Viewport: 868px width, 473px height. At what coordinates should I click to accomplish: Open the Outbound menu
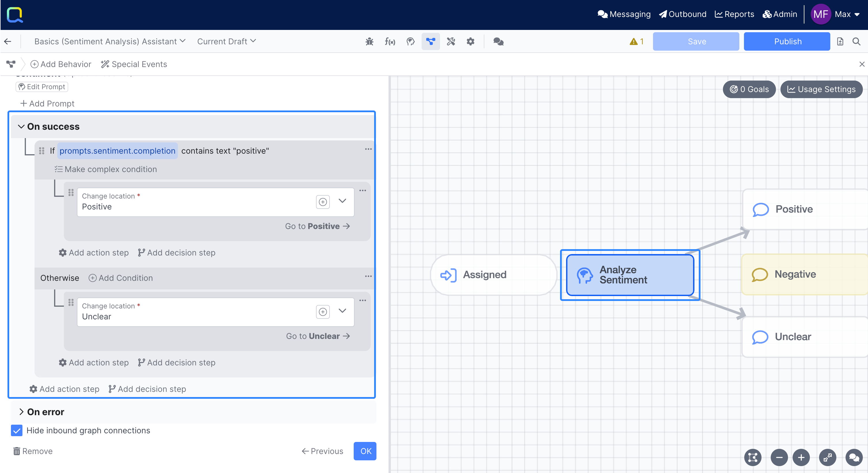click(683, 14)
